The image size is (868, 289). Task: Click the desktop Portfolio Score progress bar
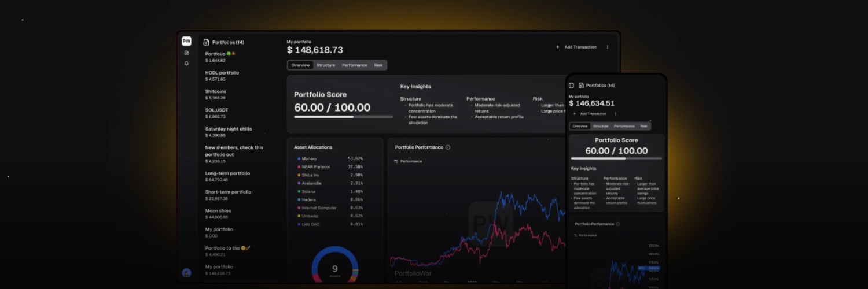point(344,117)
